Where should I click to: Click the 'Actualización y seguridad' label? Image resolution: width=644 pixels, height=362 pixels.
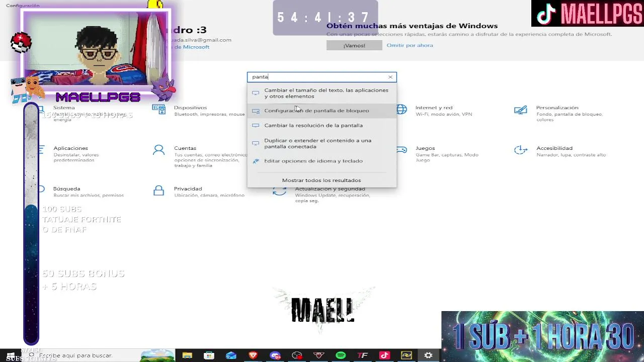point(330,189)
